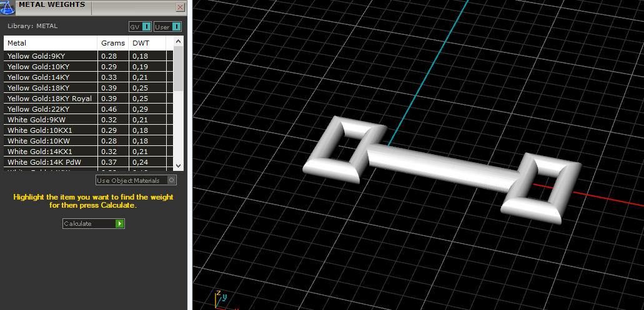
Task: Select the White Gold:9KW row
Action: pos(88,120)
